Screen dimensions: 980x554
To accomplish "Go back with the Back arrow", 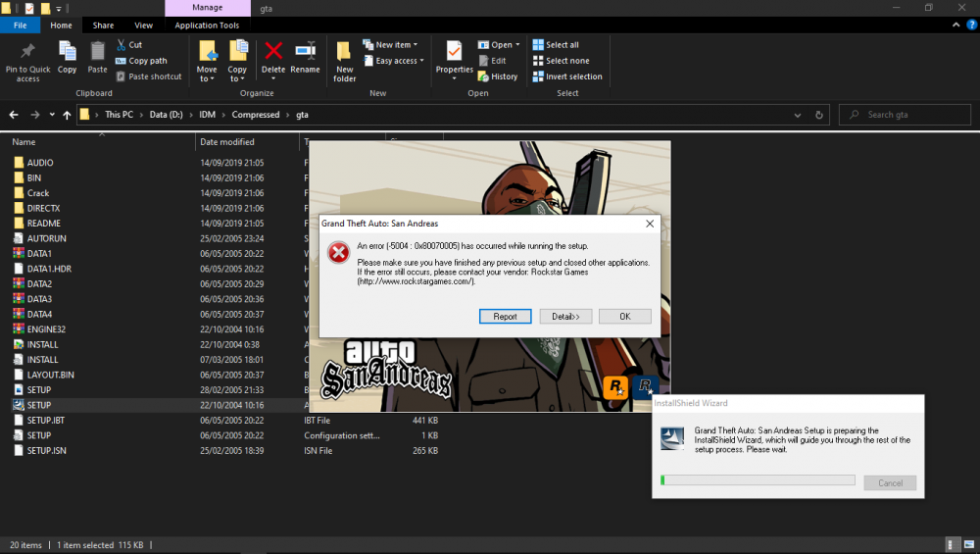I will coord(14,115).
